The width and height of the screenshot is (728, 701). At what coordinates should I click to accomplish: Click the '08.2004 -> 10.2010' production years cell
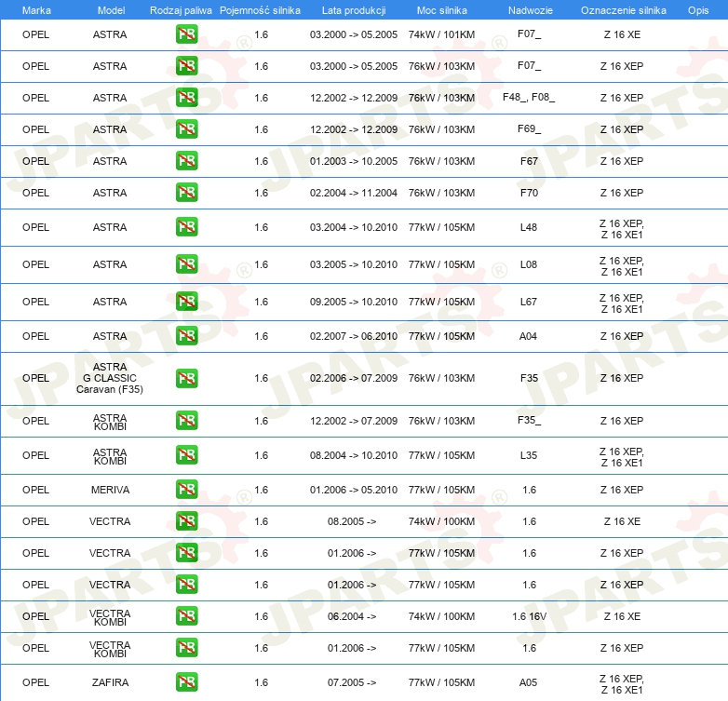pyautogui.click(x=354, y=455)
